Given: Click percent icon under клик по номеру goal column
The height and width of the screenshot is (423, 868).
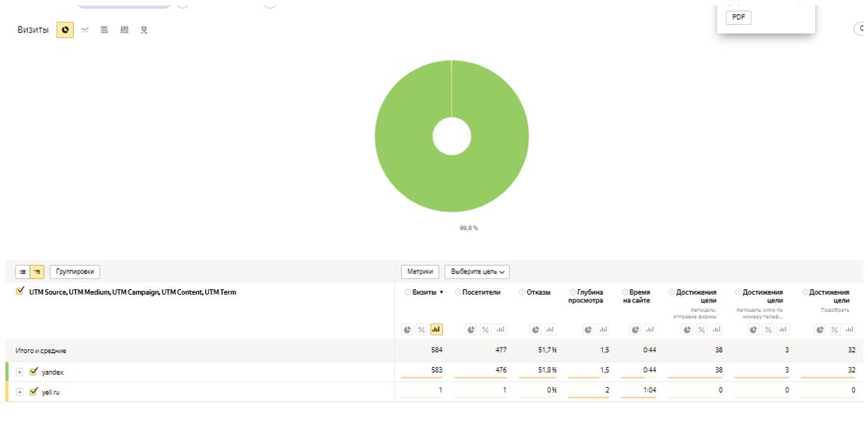Looking at the screenshot, I should 769,330.
